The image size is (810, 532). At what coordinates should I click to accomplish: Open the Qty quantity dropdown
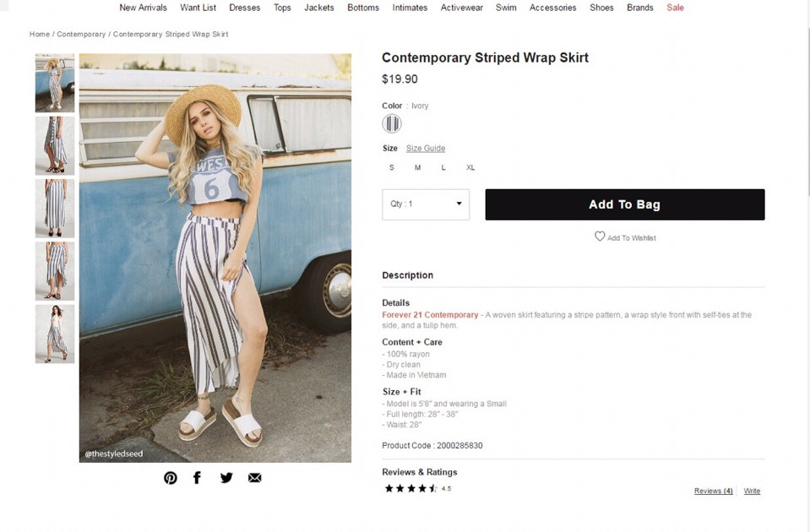pyautogui.click(x=426, y=204)
